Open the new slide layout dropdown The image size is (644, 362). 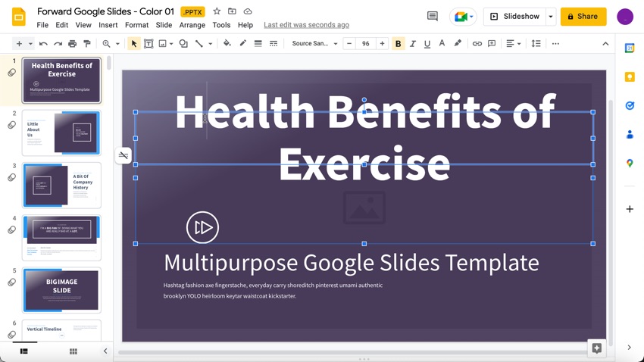pos(30,43)
